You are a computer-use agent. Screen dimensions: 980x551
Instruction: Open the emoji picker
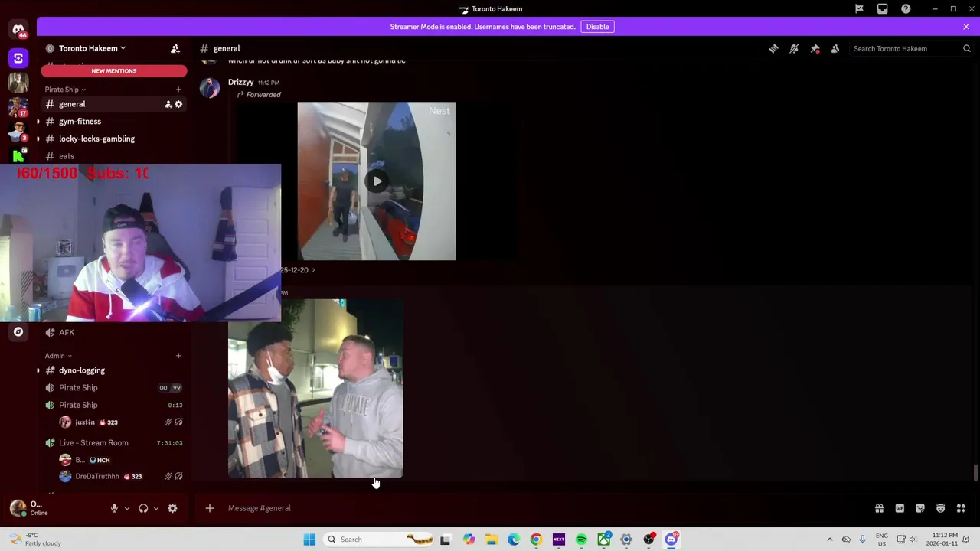pyautogui.click(x=940, y=508)
